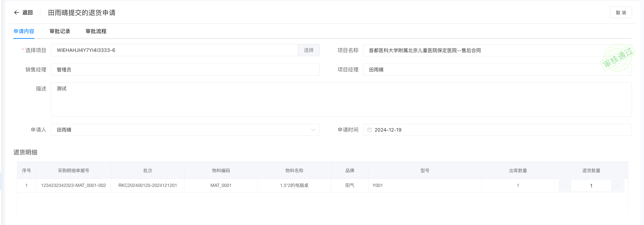
Task: Click the 项目名称 text field
Action: pyautogui.click(x=481, y=50)
